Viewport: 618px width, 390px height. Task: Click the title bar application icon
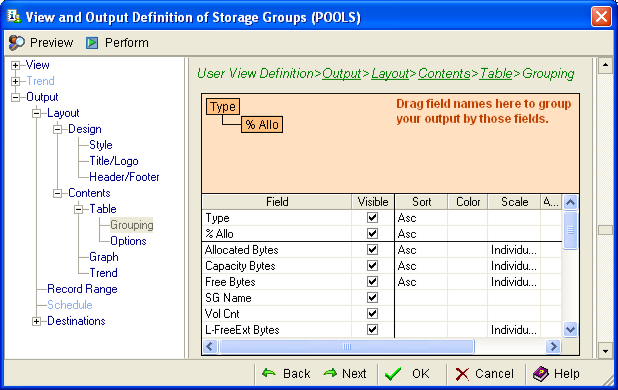14,17
